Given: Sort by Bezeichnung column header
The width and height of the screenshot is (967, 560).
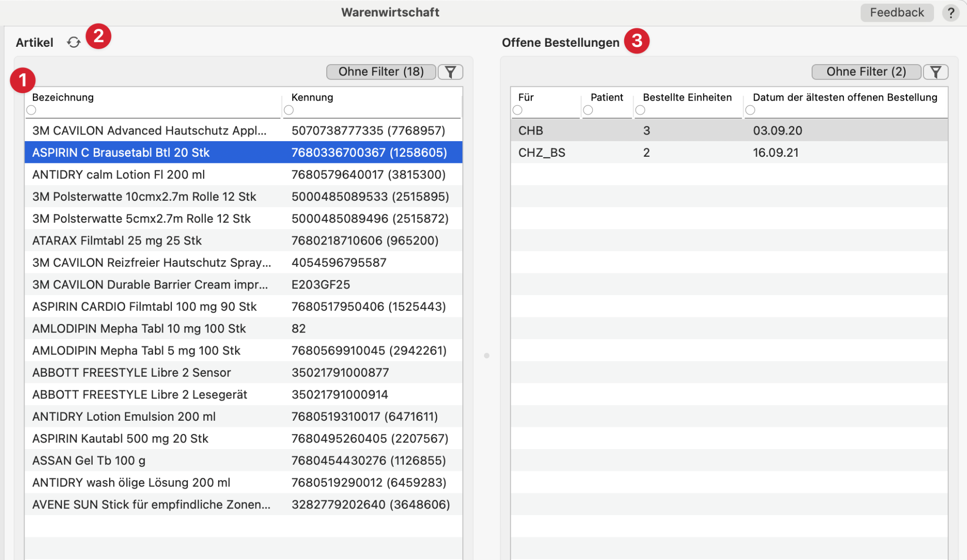Looking at the screenshot, I should [x=63, y=97].
